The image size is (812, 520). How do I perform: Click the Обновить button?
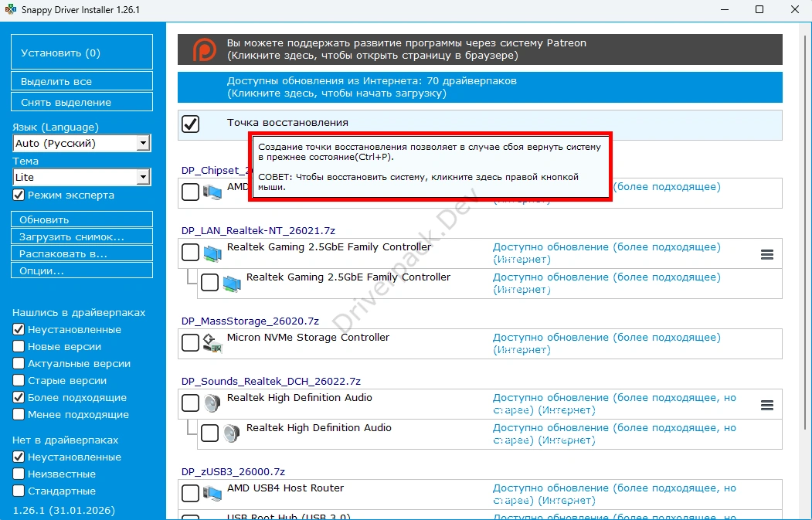(82, 219)
